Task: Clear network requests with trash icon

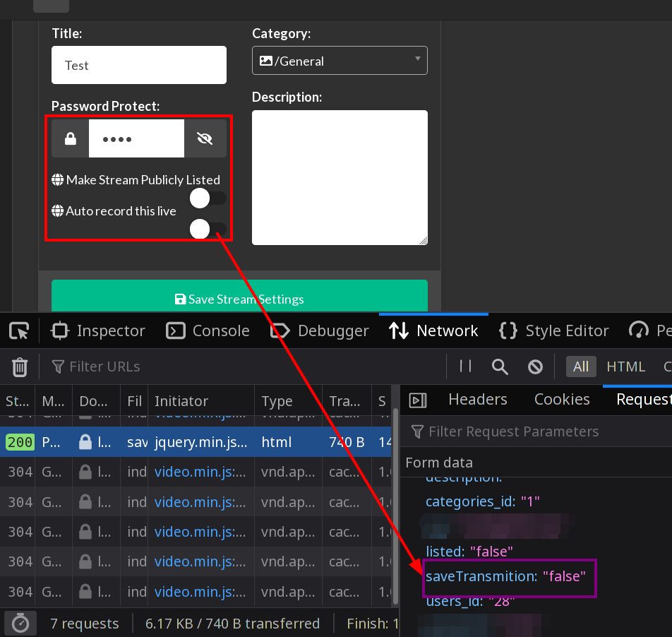Action: [19, 367]
